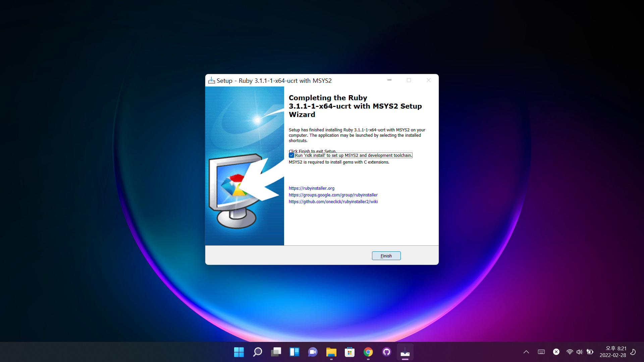The height and width of the screenshot is (362, 644).
Task: Switch to Google Chrome in taskbar
Action: [x=368, y=352]
